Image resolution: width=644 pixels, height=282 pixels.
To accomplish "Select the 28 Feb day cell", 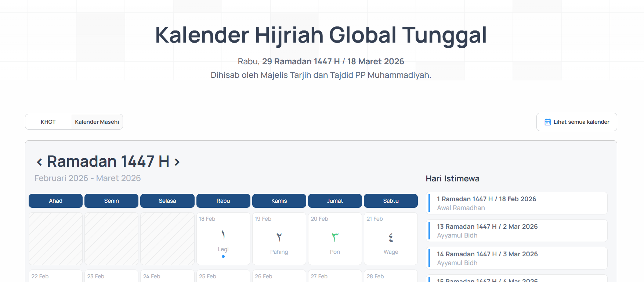I will (x=391, y=276).
